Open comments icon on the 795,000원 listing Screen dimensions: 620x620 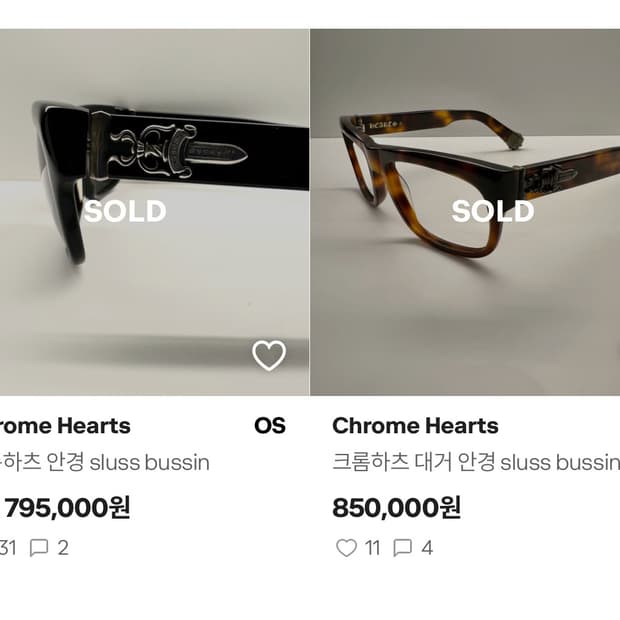point(39,548)
